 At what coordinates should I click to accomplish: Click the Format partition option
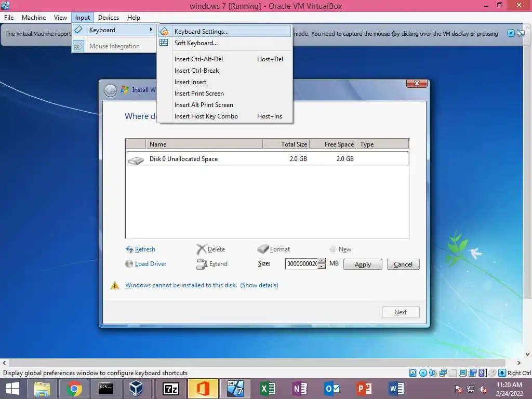273,249
